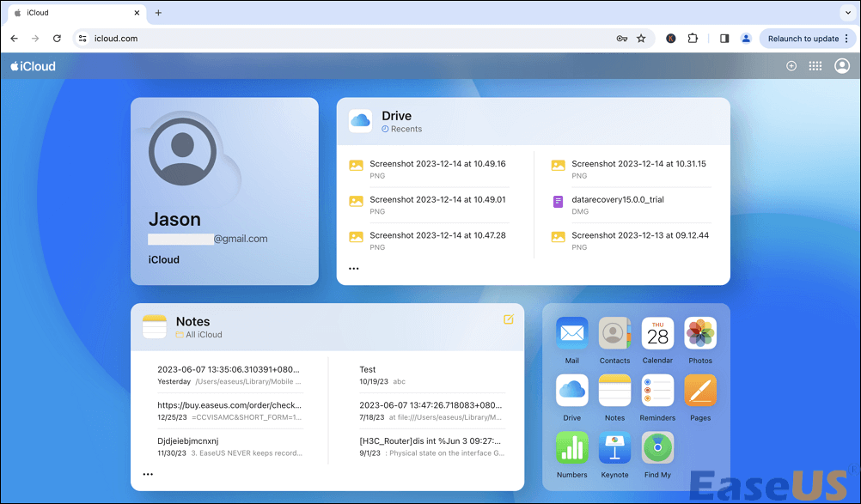Open Find My from the app grid
The height and width of the screenshot is (504, 861).
tap(657, 449)
